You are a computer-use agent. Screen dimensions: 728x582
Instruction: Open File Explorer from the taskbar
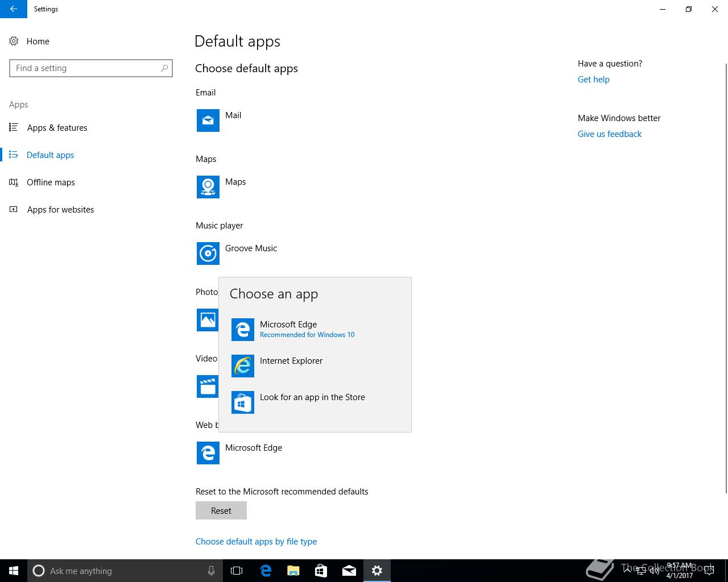pos(293,571)
